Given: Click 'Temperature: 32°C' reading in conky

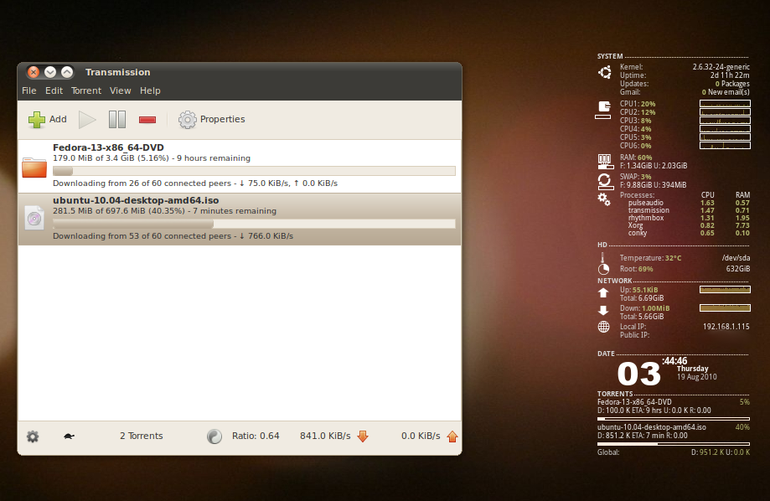Looking at the screenshot, I should click(x=650, y=258).
